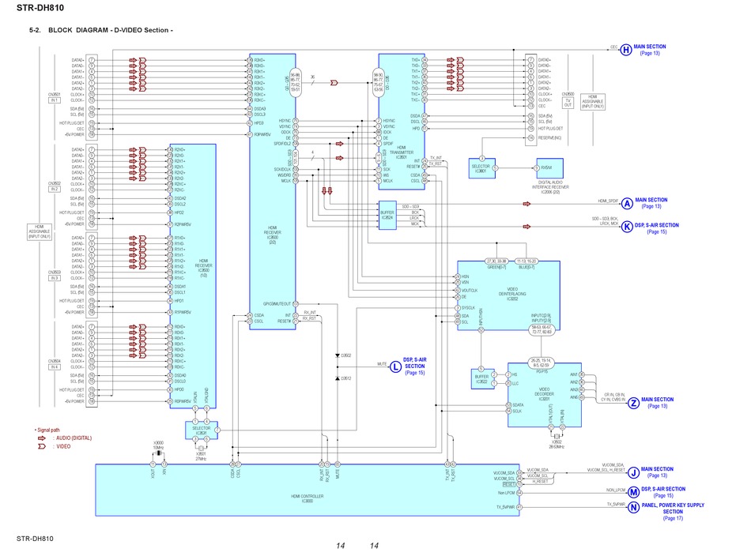Viewport: 751px width, 560px height.
Task: Click the HDMI_SPDIF signal label
Action: coord(608,201)
